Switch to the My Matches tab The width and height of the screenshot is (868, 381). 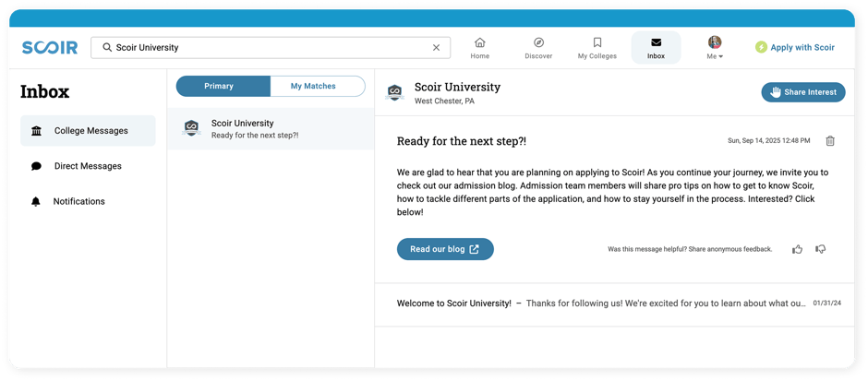point(318,87)
